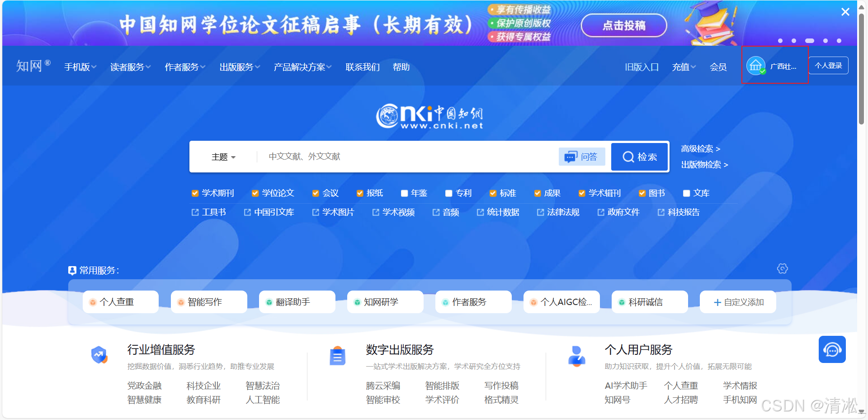Click into the 中文文献、外文文献 search box

(407, 157)
